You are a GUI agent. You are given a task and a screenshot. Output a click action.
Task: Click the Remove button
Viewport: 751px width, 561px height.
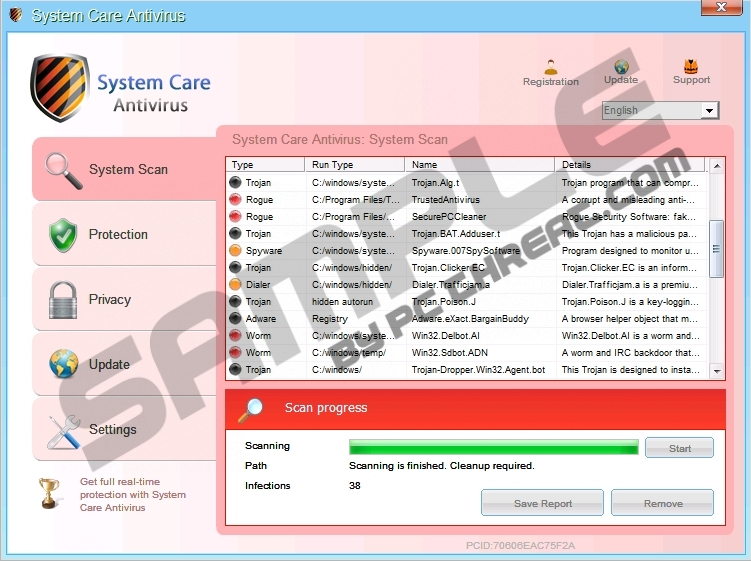point(662,503)
